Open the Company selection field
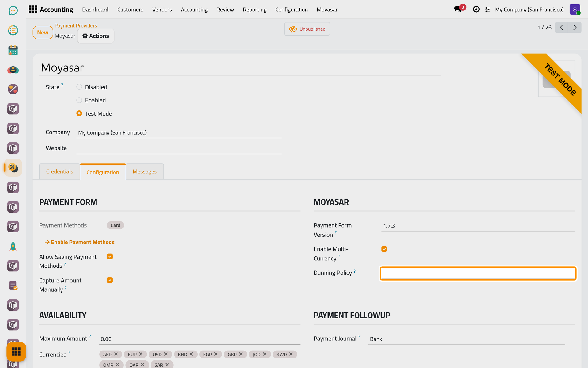 click(179, 132)
